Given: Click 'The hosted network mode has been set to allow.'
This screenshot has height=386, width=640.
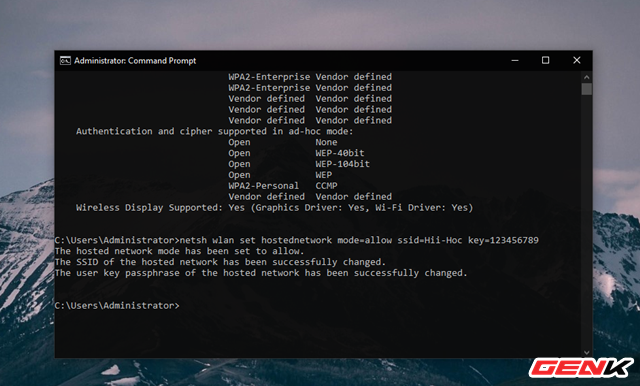Looking at the screenshot, I should click(x=180, y=251).
